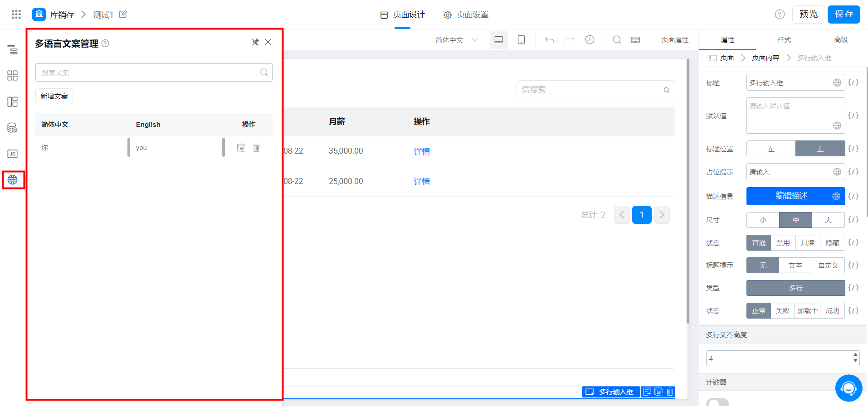
Task: Show help for 多语言文案管理
Action: click(105, 43)
